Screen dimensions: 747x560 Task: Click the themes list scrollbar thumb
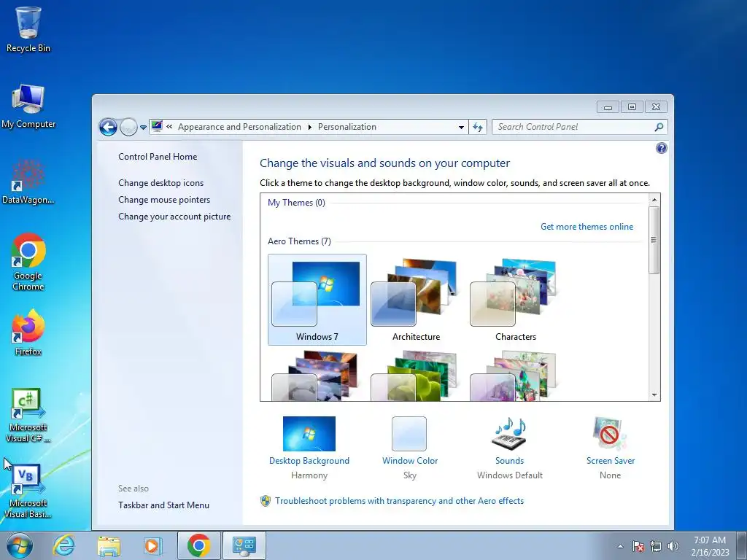(x=654, y=240)
